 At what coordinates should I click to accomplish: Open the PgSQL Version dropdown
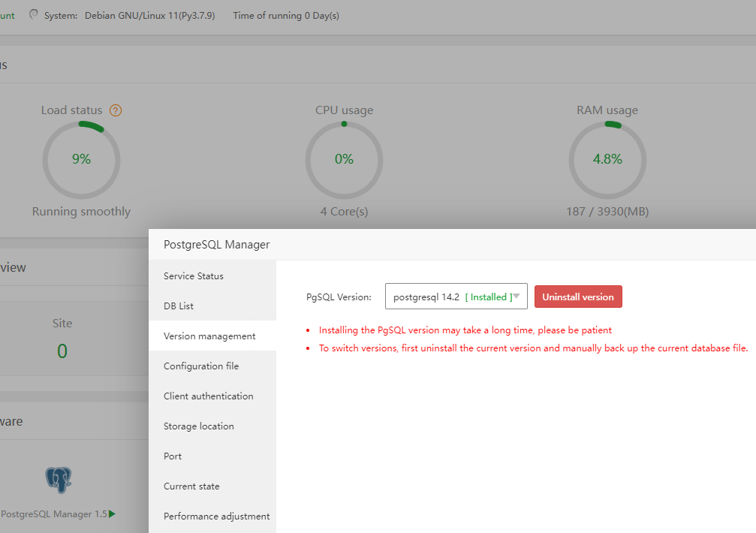coord(456,297)
